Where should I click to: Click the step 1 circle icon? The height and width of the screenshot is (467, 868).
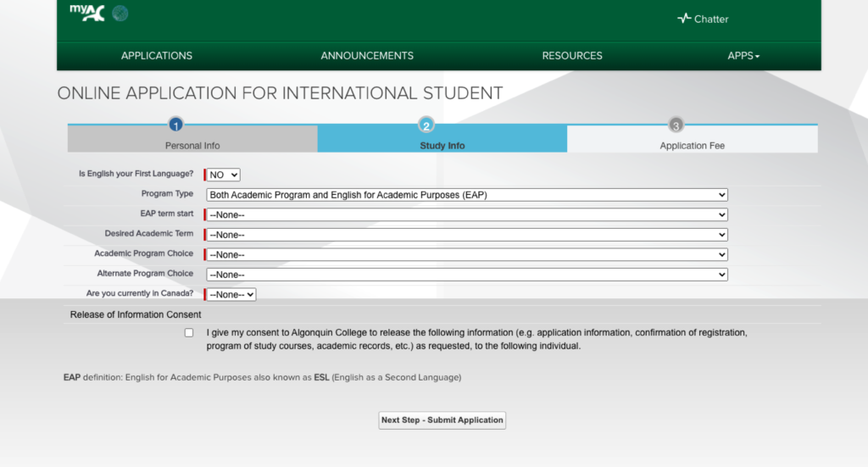click(175, 125)
